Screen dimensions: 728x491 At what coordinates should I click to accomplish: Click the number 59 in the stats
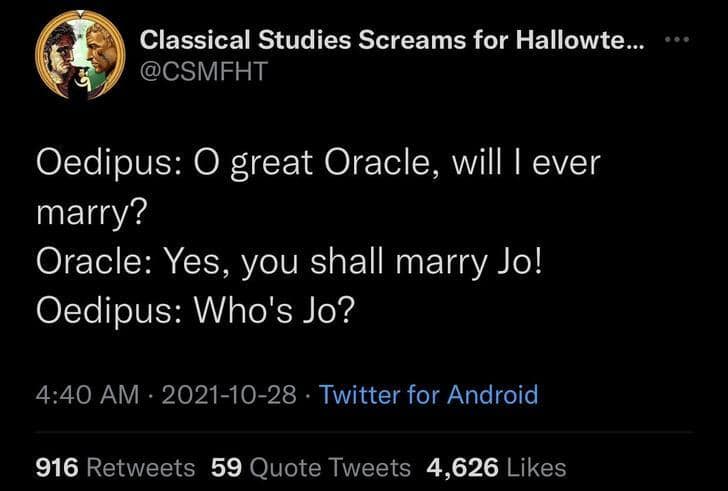[227, 467]
